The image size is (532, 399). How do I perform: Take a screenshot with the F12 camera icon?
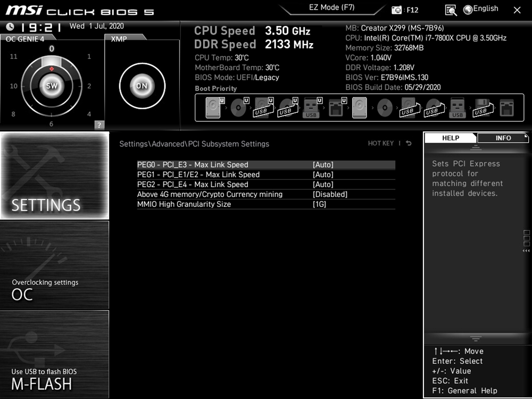coord(397,10)
